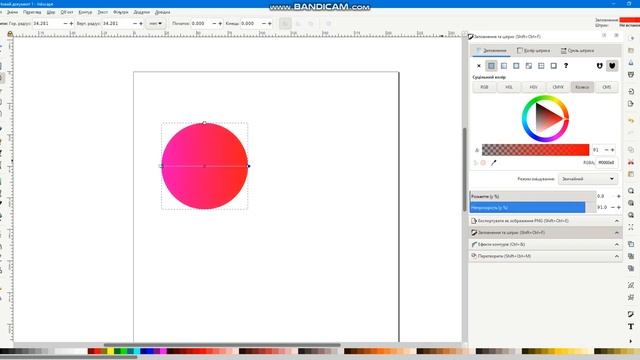The width and height of the screenshot is (640, 360).
Task: Select the evenodd fill rule icon
Action: 599,66
